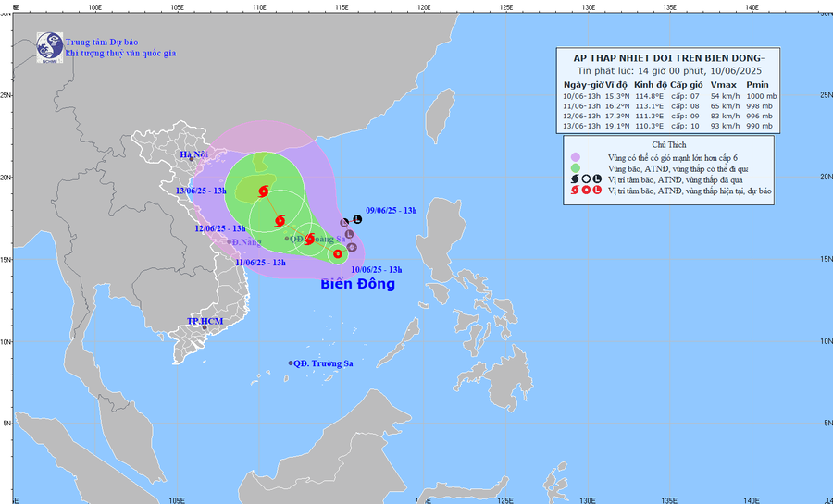This screenshot has height=504, width=833.
Task: Select the TP.HCM city label
Action: tap(206, 322)
